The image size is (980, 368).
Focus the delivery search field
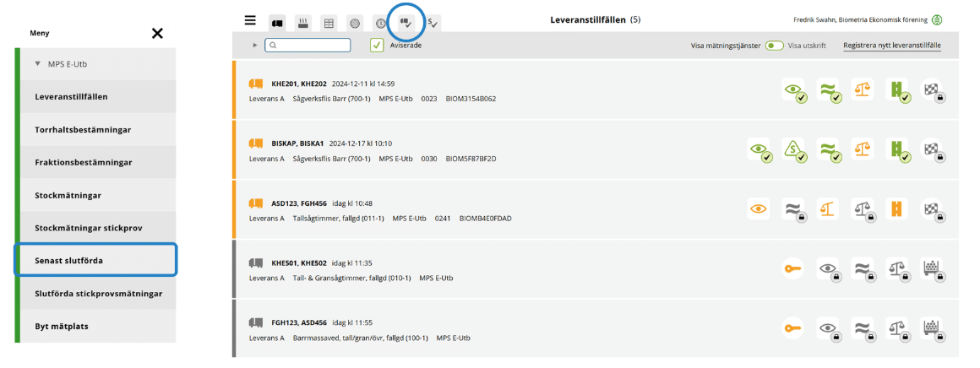point(308,45)
